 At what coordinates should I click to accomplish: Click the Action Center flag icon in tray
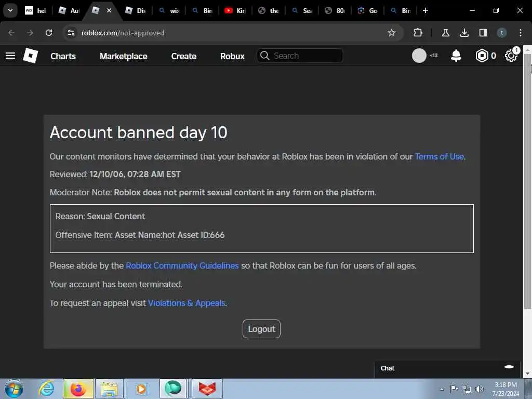454,389
